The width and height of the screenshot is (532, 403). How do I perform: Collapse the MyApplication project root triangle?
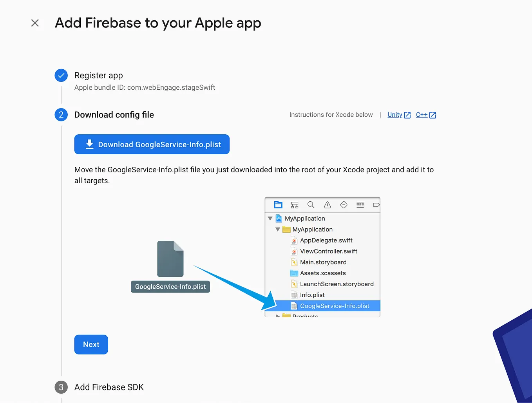[x=270, y=219]
